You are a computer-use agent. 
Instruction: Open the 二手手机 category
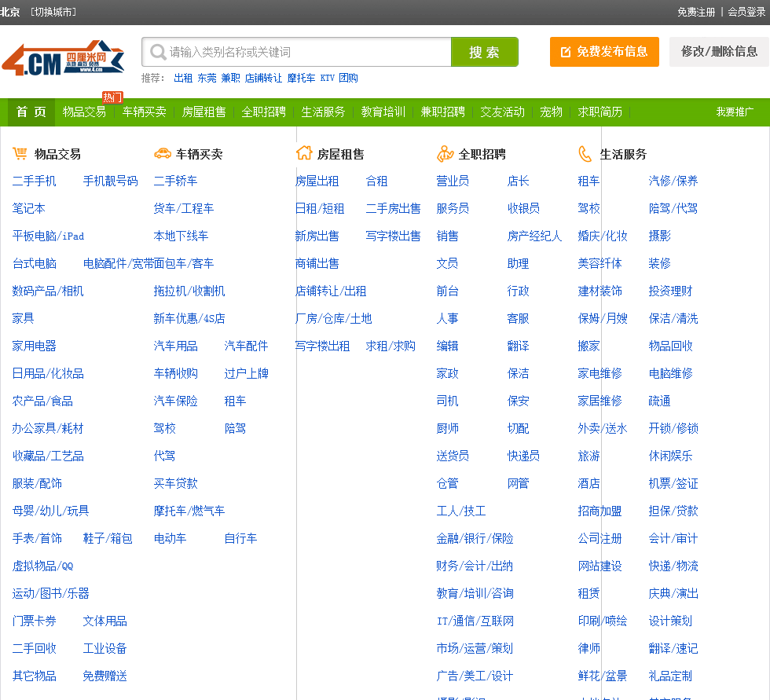coord(34,181)
